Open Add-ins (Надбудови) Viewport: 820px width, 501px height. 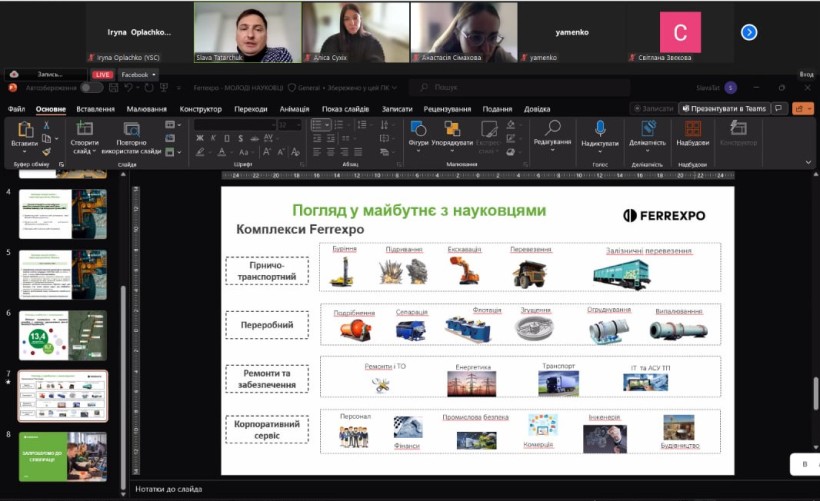(692, 134)
